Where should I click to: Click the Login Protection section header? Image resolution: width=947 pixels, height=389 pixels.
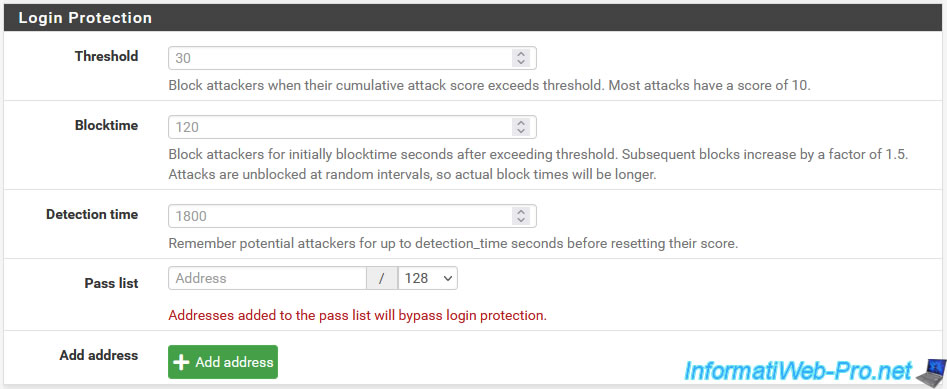474,18
